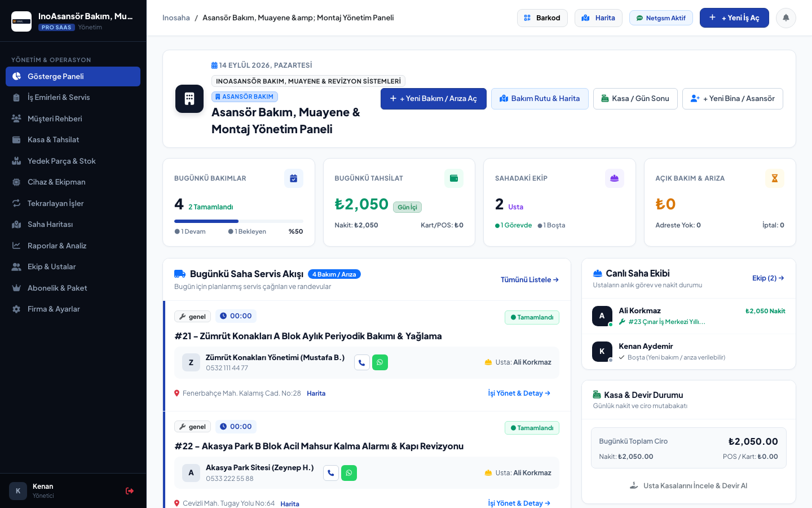This screenshot has height=508, width=812.
Task: Click + Yeni Bakım / Arıza Aç
Action: [434, 99]
